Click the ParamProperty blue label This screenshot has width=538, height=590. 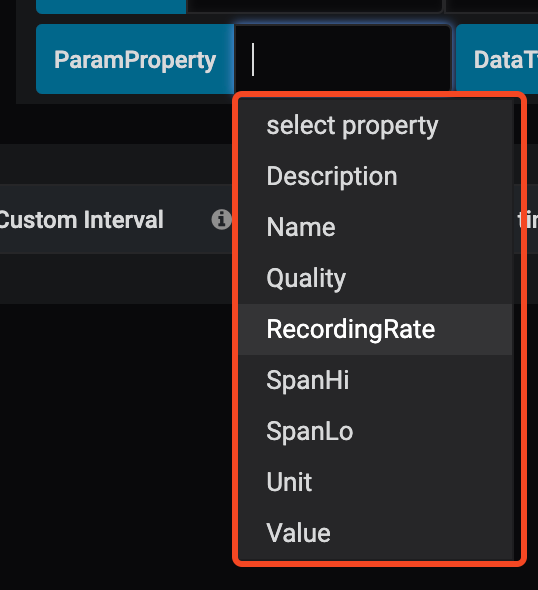(135, 59)
